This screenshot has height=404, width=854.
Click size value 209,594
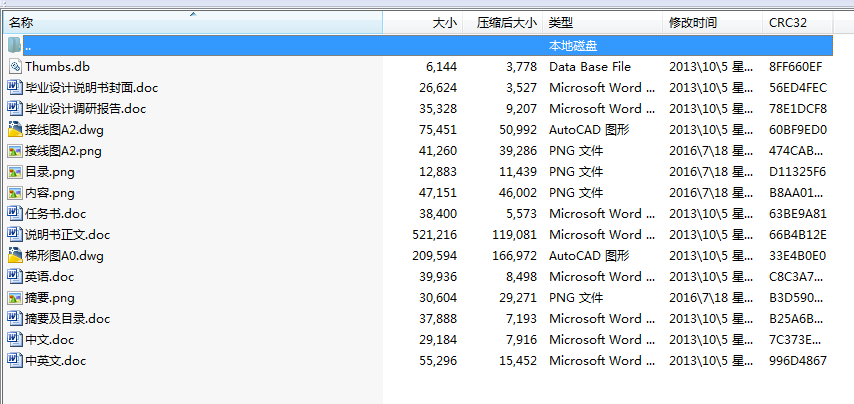[435, 255]
